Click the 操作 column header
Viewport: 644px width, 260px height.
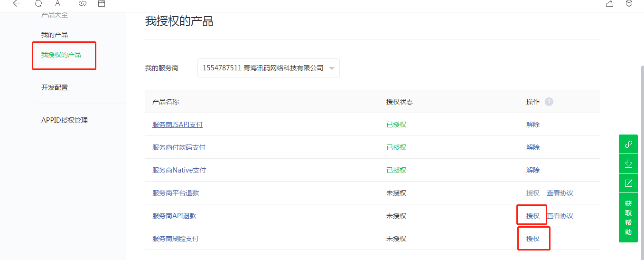point(533,102)
